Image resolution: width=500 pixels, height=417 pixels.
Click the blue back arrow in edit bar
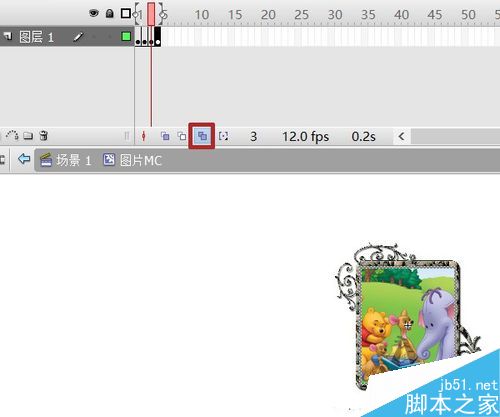click(x=24, y=159)
